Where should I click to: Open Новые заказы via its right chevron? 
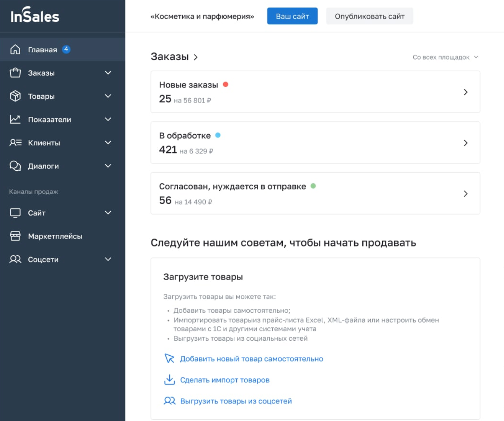click(x=466, y=92)
